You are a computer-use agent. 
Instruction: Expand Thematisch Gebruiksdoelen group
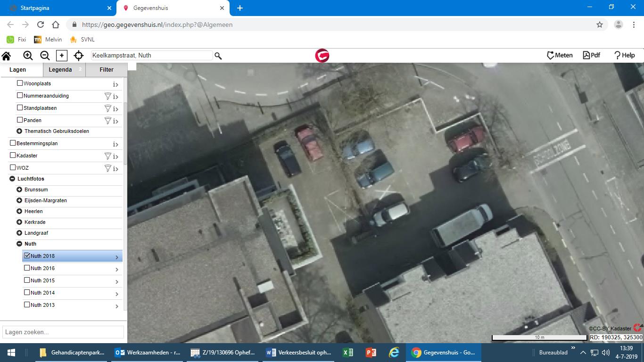tap(19, 131)
